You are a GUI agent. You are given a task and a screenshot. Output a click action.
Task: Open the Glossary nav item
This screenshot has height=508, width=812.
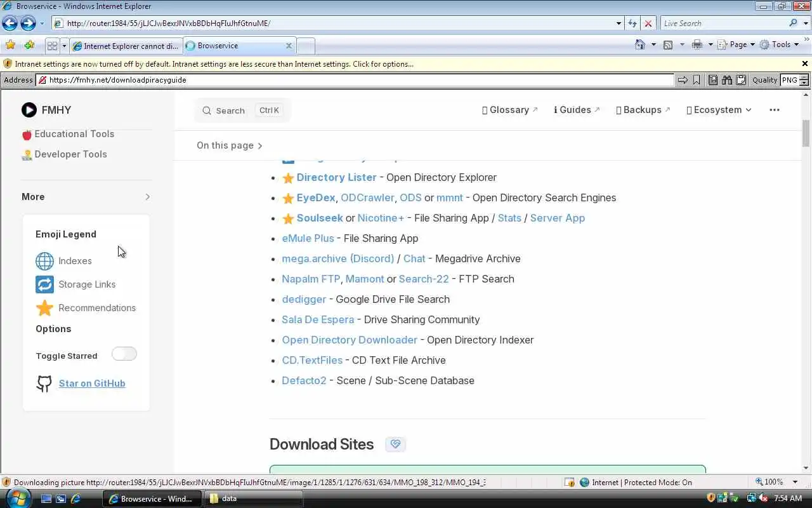click(509, 110)
